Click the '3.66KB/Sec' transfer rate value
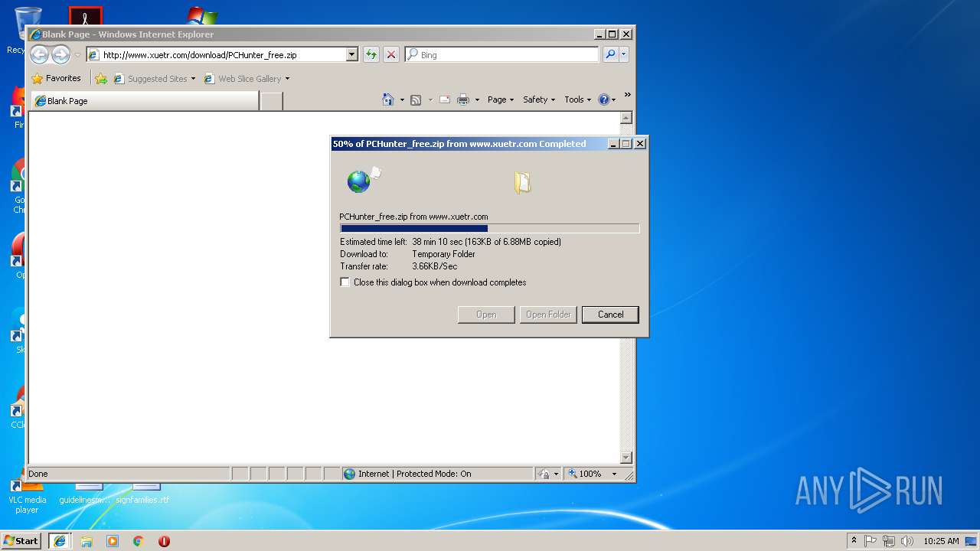The width and height of the screenshot is (980, 551). 434,266
